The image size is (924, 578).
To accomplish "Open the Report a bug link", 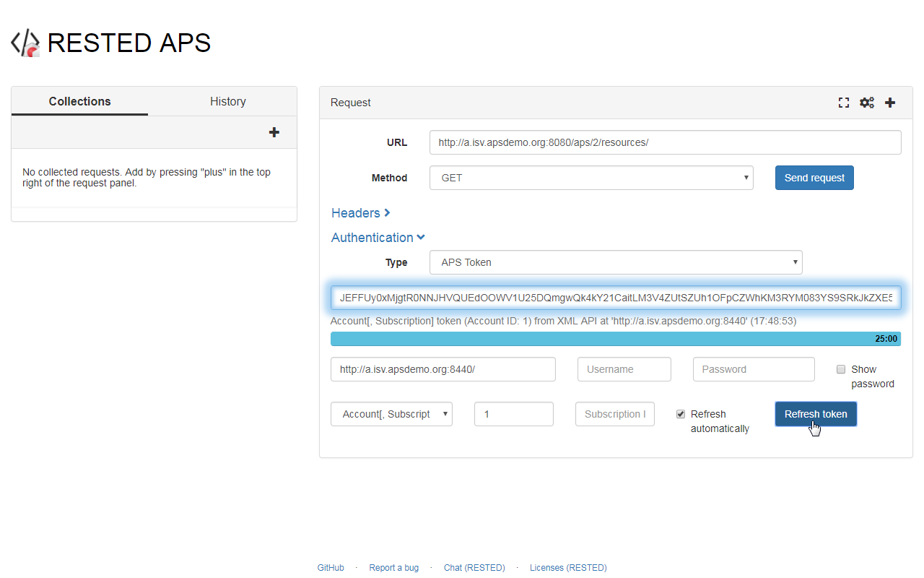I will click(x=394, y=568).
